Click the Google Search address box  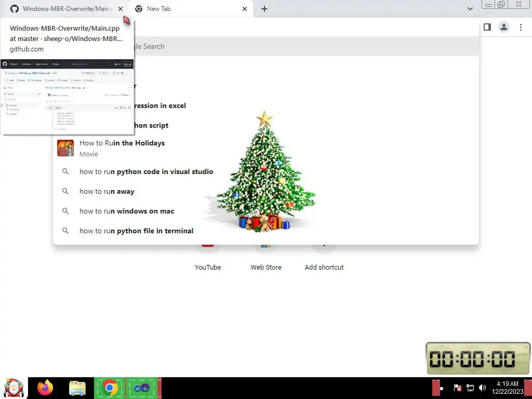[x=305, y=46]
